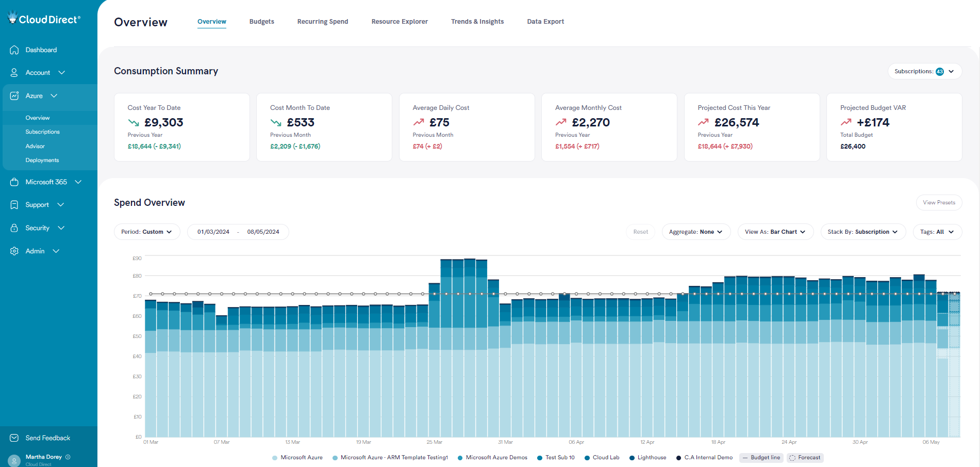Open the Resource Explorer tab

coord(400,22)
